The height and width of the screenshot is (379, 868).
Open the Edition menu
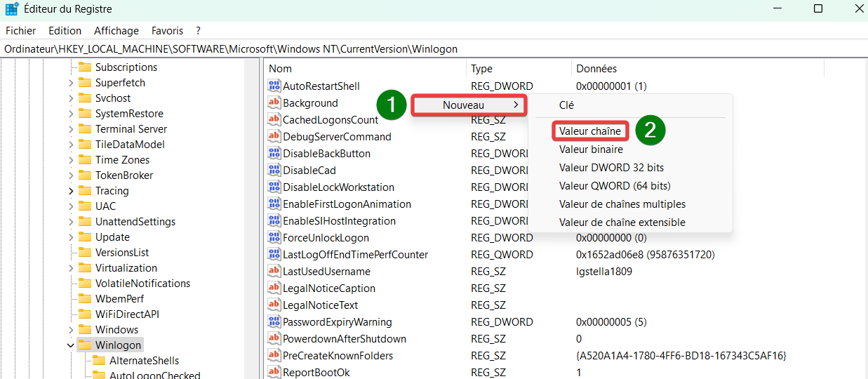65,31
